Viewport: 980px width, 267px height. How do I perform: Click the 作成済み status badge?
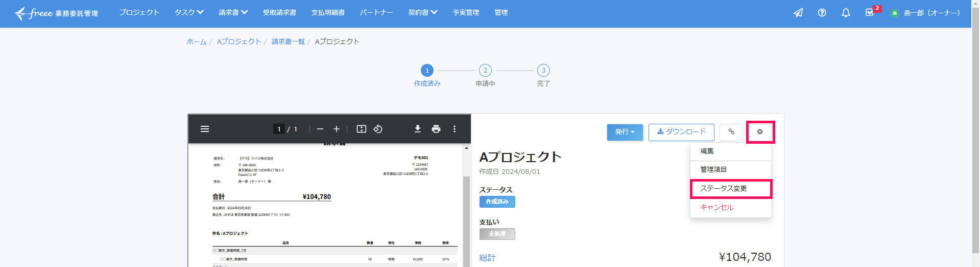coord(497,202)
